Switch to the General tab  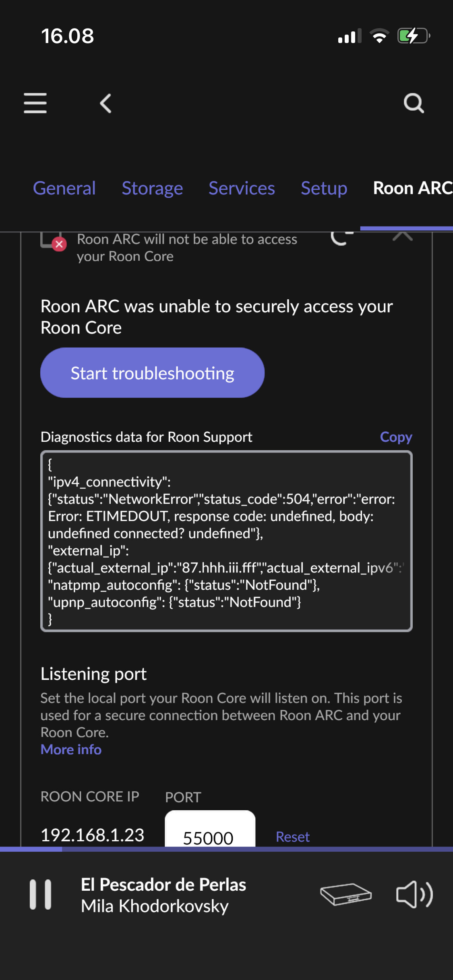coord(64,188)
